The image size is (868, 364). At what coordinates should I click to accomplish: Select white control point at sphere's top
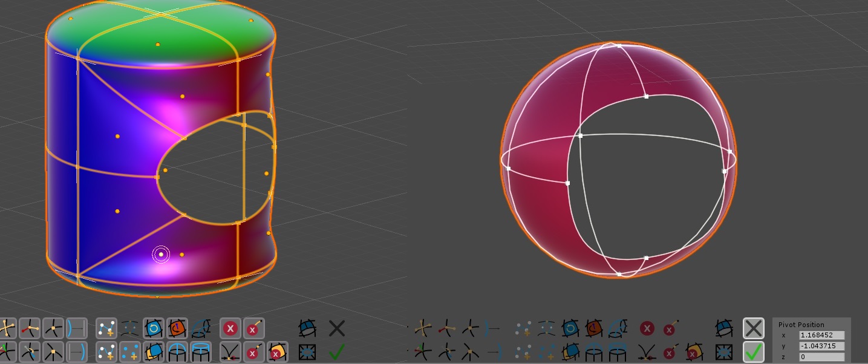point(619,45)
